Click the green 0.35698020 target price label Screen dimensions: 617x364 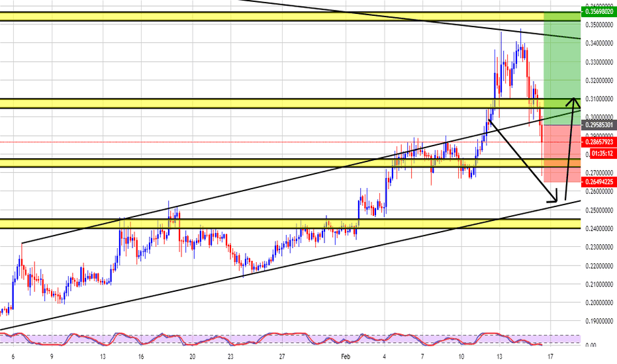click(x=599, y=11)
